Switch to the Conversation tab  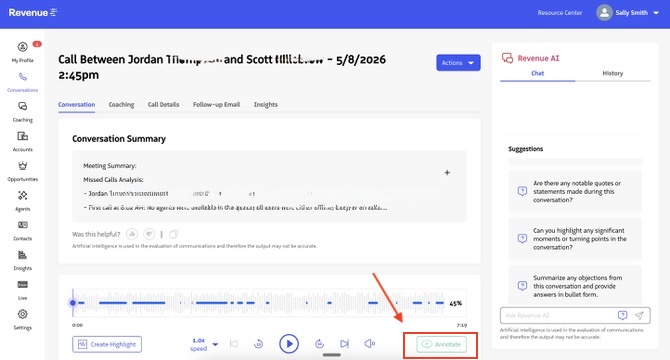tap(76, 105)
